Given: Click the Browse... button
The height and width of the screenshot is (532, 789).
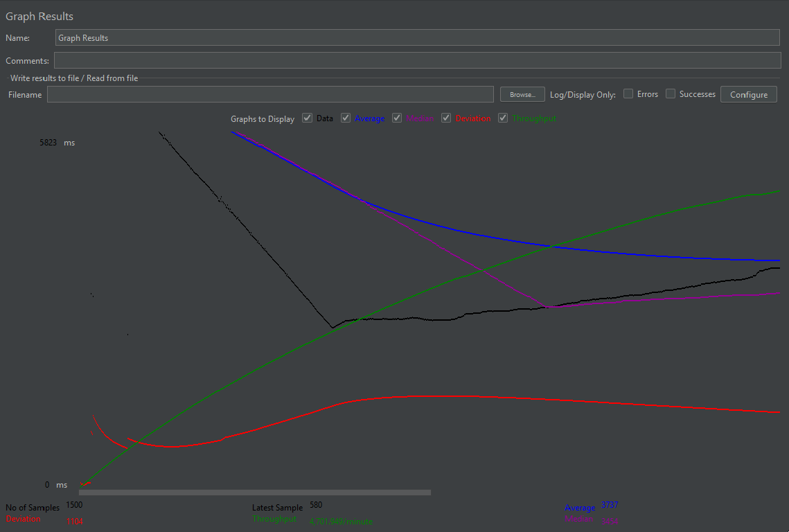Looking at the screenshot, I should pyautogui.click(x=522, y=94).
